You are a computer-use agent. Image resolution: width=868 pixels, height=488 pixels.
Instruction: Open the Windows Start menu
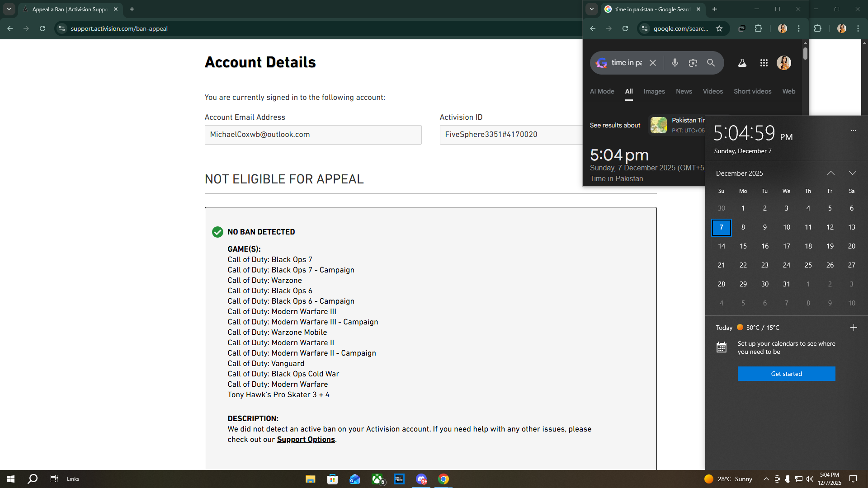11,479
